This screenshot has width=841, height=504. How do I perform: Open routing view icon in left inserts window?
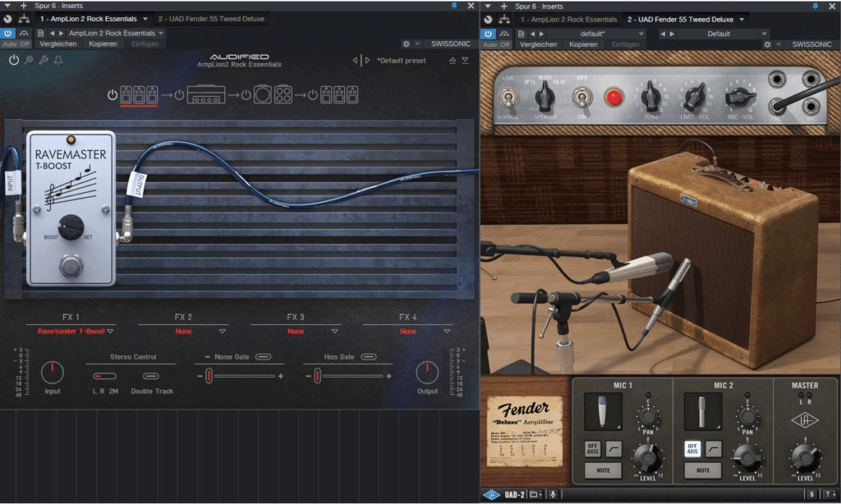[x=24, y=19]
